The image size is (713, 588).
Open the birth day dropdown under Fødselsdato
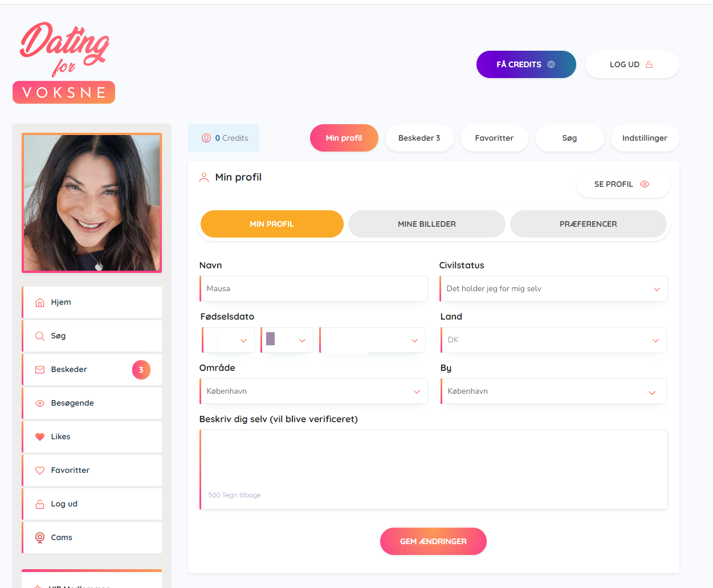click(x=228, y=340)
